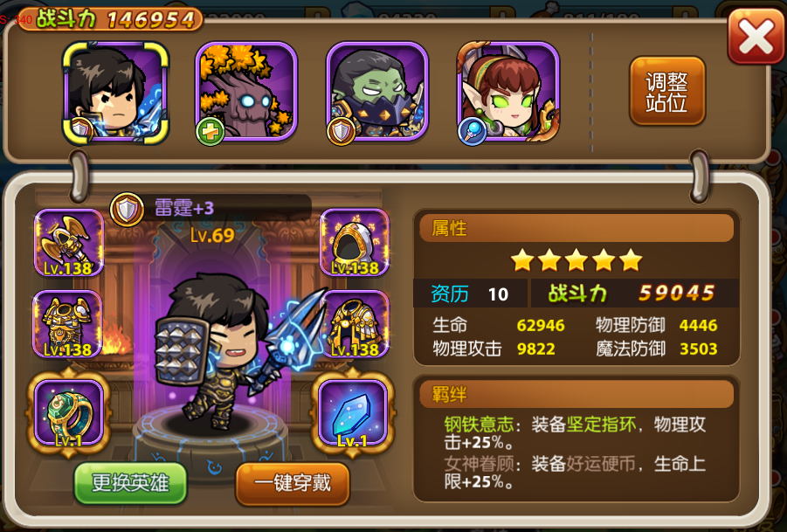Select the autumn treant healer portrait
Viewport: 787px width, 532px height.
click(246, 92)
